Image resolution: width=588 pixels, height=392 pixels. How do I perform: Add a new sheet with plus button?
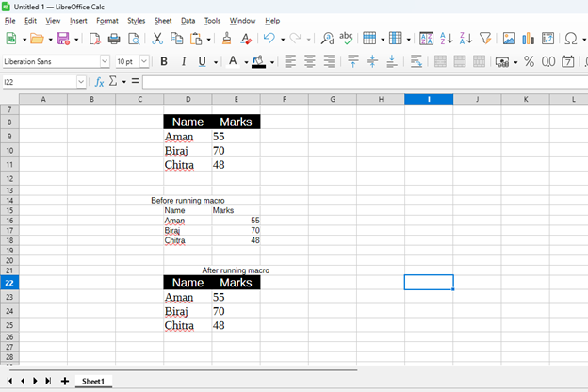[x=64, y=381]
